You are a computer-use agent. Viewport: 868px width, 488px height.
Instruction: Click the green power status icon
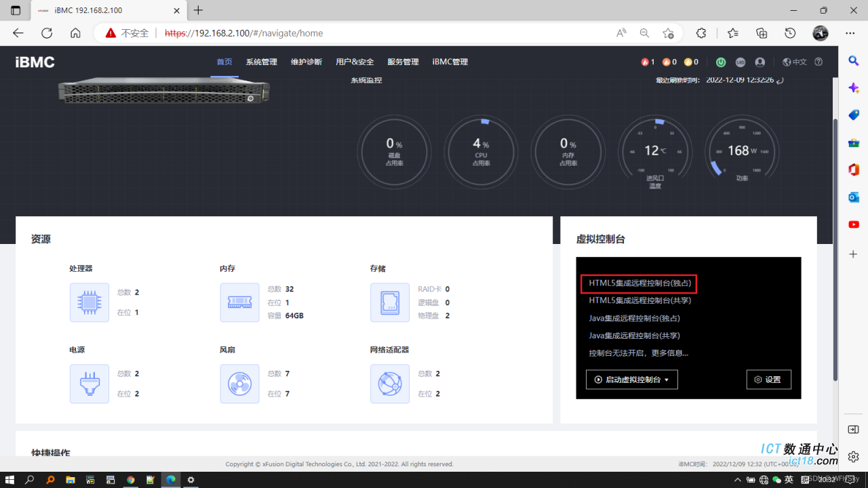tap(721, 62)
